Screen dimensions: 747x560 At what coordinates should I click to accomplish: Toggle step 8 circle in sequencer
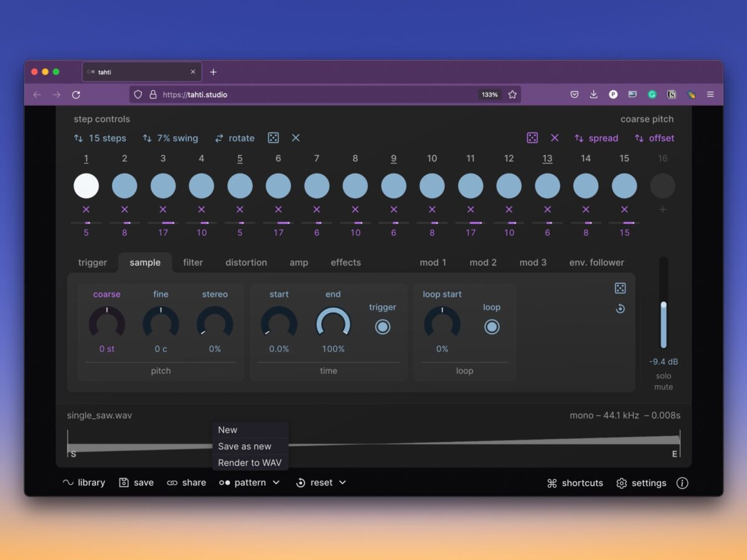pos(355,186)
